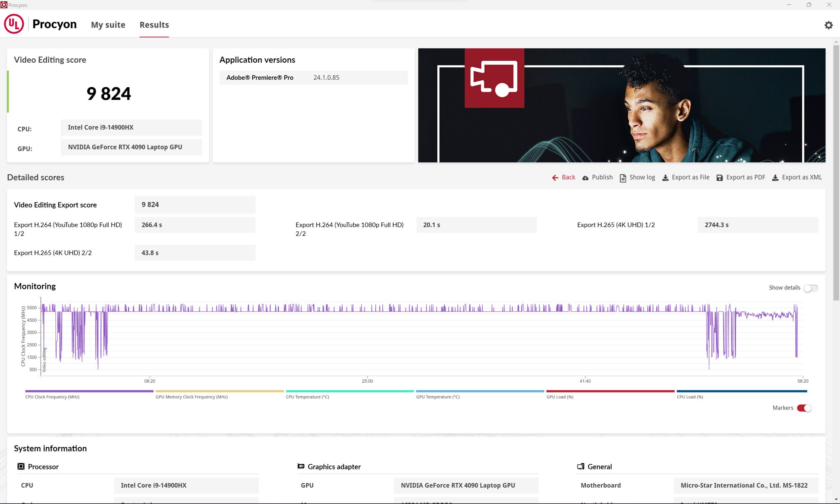Viewport: 840px width, 504px height.
Task: Click the Export as XML download icon
Action: (775, 178)
